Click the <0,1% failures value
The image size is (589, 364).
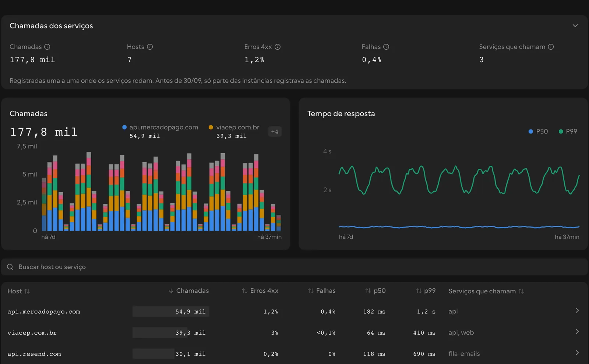point(326,333)
